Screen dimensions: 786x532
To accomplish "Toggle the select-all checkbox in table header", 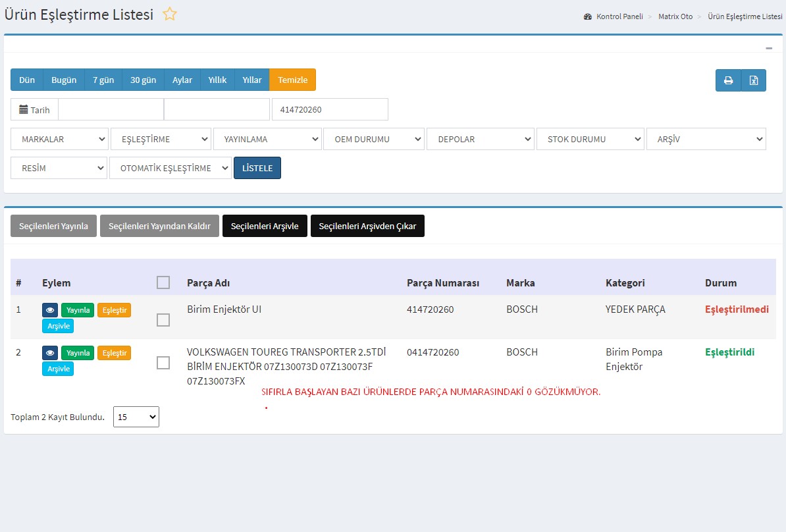I will click(x=163, y=282).
